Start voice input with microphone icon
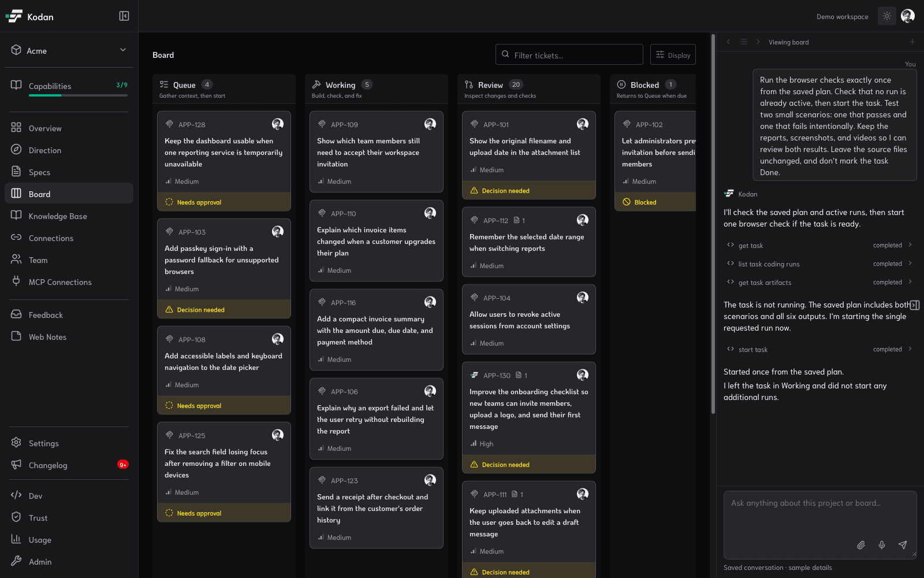The image size is (924, 578). pyautogui.click(x=882, y=545)
